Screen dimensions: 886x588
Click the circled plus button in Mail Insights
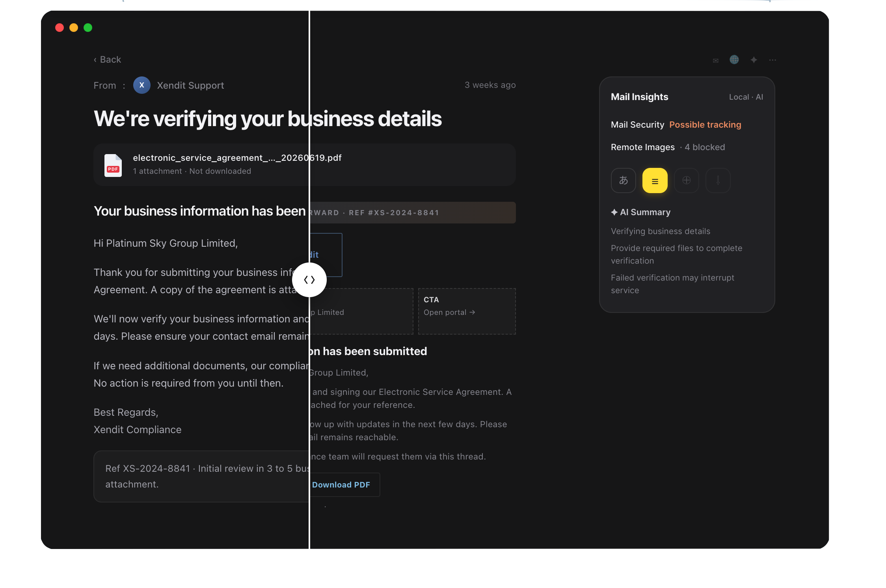(x=687, y=180)
